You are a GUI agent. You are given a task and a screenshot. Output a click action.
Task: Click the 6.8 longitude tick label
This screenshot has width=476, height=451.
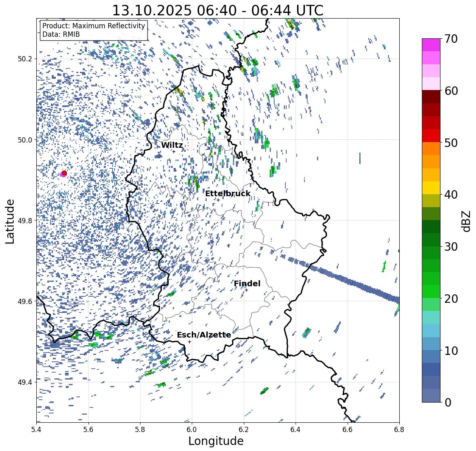tap(399, 430)
